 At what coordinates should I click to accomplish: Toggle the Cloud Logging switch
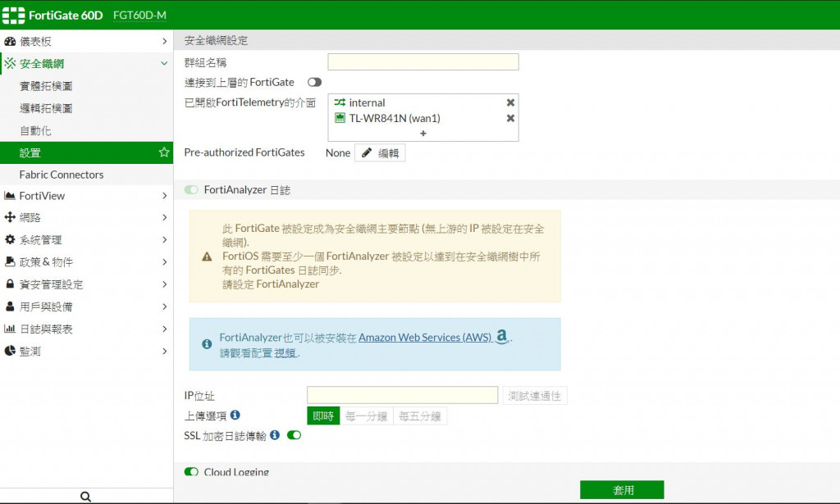pos(191,471)
